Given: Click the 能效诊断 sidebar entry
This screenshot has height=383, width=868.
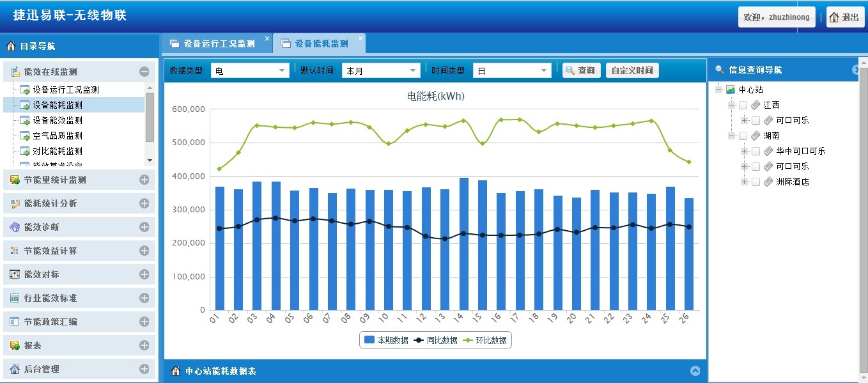Looking at the screenshot, I should point(45,227).
